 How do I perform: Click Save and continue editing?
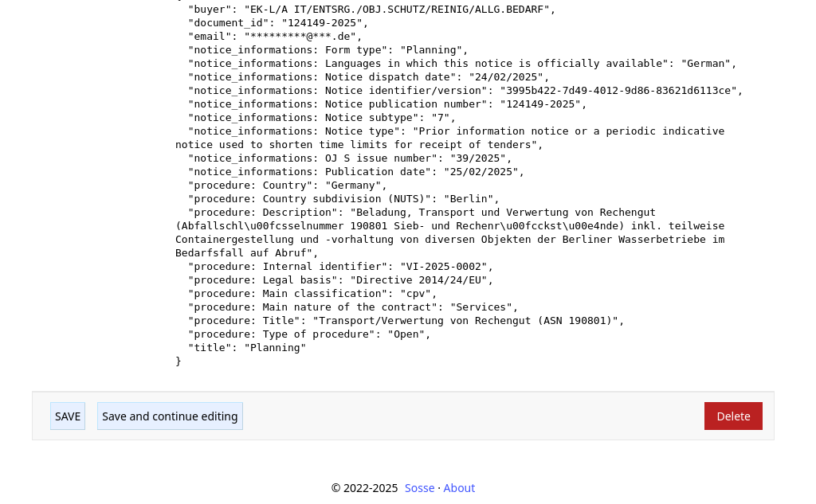(170, 416)
